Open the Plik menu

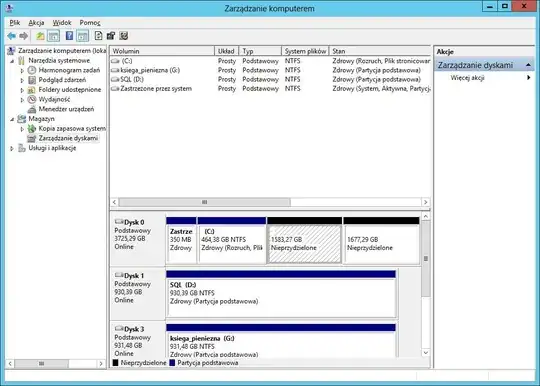(14, 23)
